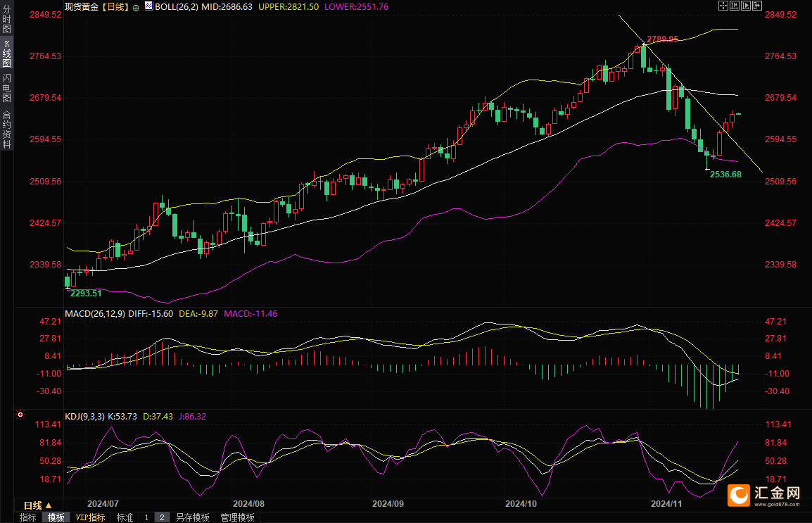Click the right axis 2594.55 price label

pos(781,139)
